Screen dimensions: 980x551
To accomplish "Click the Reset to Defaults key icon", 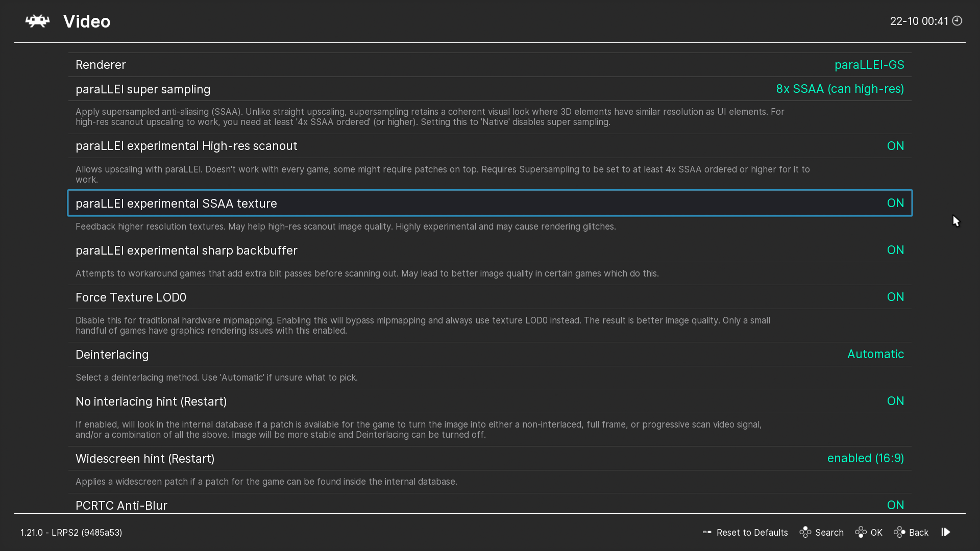I will 707,532.
